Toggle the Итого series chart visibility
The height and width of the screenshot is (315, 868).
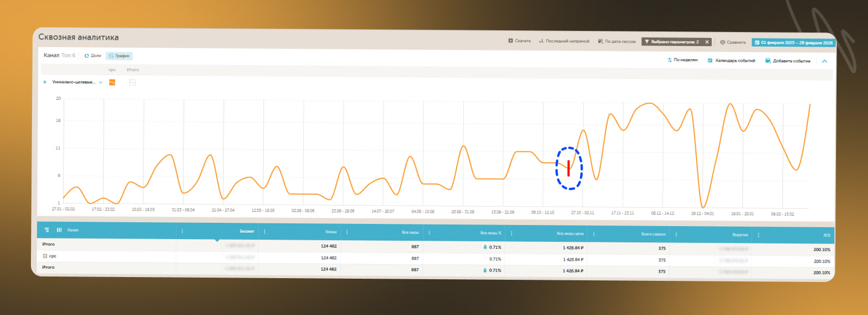[x=132, y=82]
